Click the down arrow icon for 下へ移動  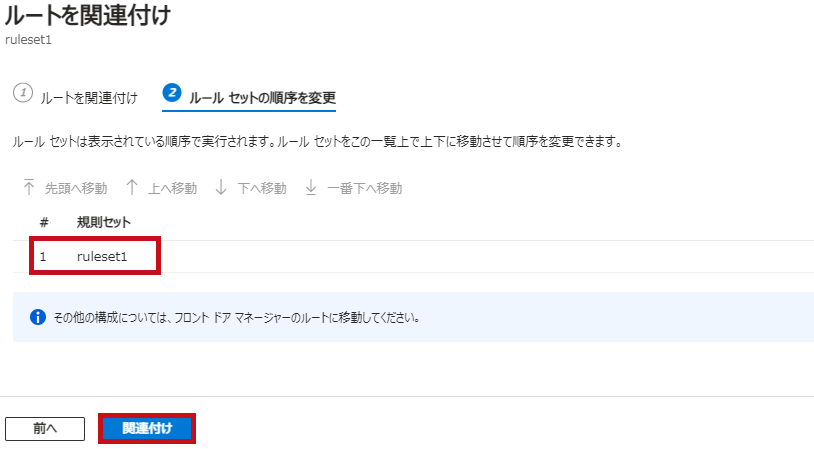point(221,187)
